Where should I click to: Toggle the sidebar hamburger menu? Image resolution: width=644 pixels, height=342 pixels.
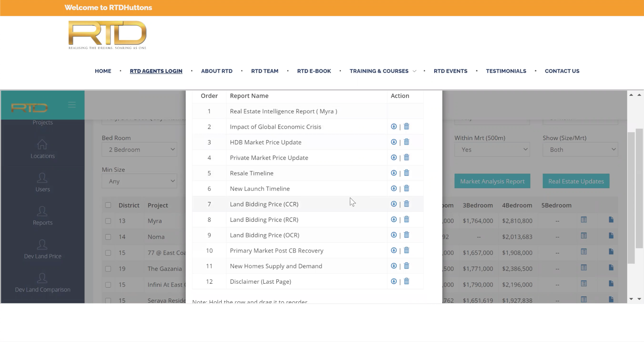(72, 105)
